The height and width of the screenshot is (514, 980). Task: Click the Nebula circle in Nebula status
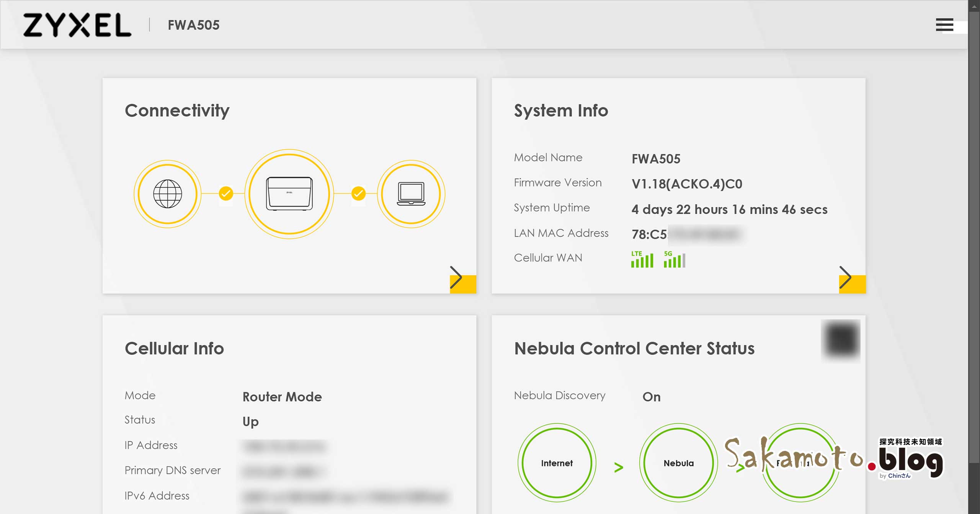pos(678,463)
